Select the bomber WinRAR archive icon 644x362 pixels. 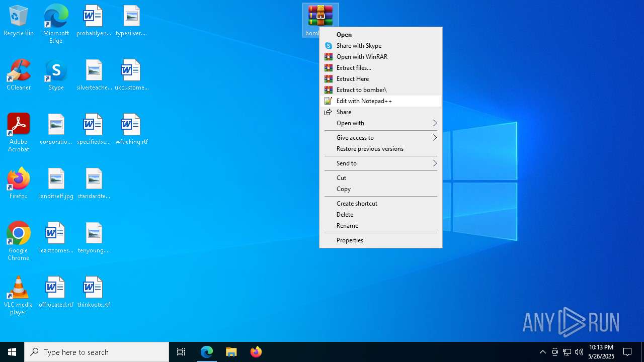coord(320,16)
